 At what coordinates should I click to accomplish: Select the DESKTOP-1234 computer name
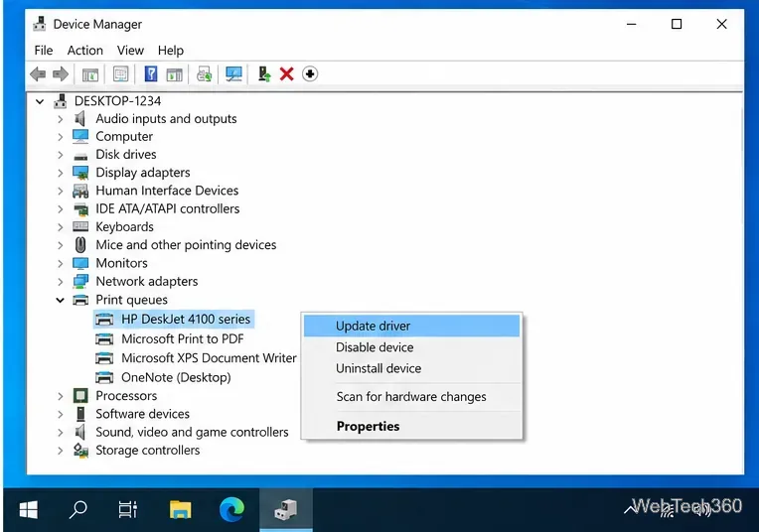point(117,101)
